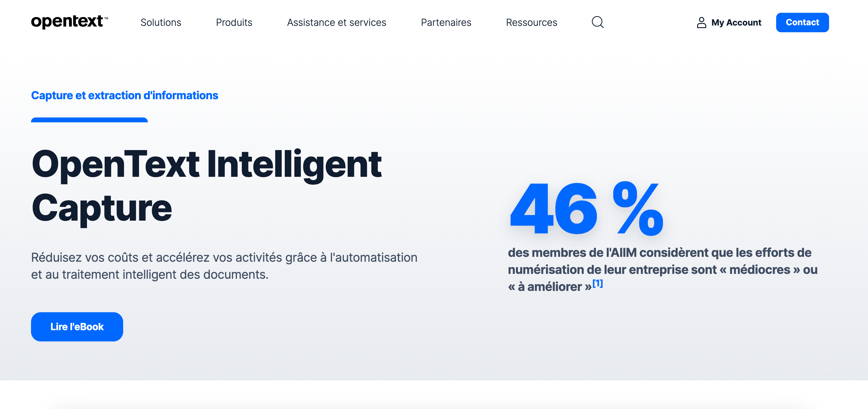The width and height of the screenshot is (868, 409).
Task: Click Capture et extraction d'informations link
Action: tap(124, 96)
